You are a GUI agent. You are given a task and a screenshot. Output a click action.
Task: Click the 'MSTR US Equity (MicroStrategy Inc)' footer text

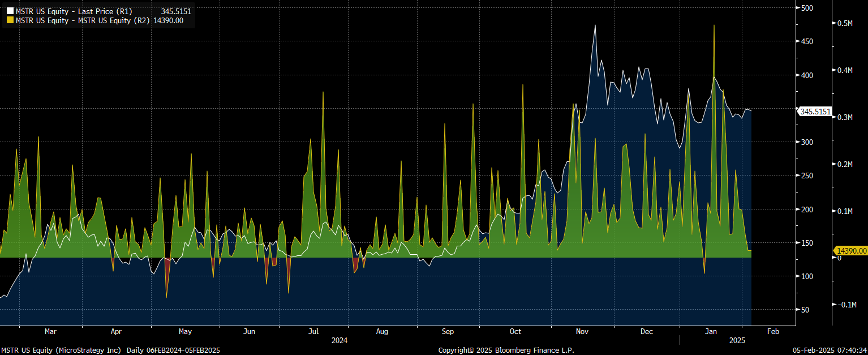click(61, 350)
